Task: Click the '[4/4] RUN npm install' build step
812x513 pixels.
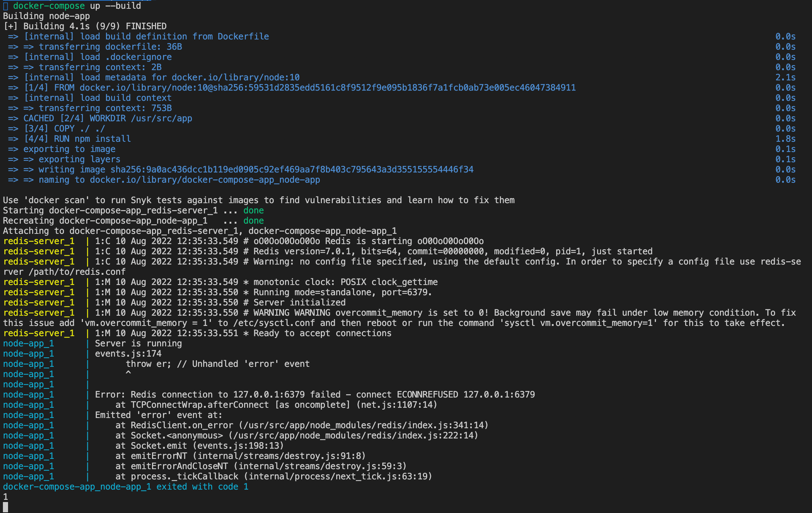Action: 77,139
